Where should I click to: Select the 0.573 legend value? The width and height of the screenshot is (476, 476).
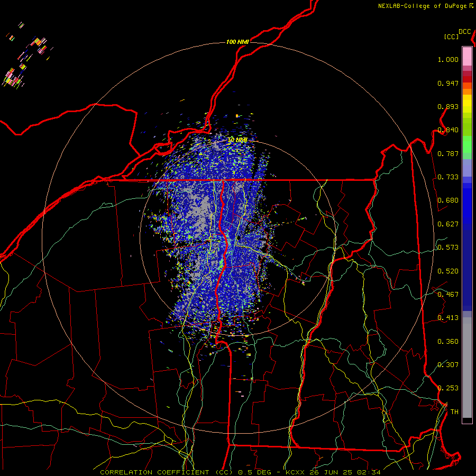click(x=448, y=248)
